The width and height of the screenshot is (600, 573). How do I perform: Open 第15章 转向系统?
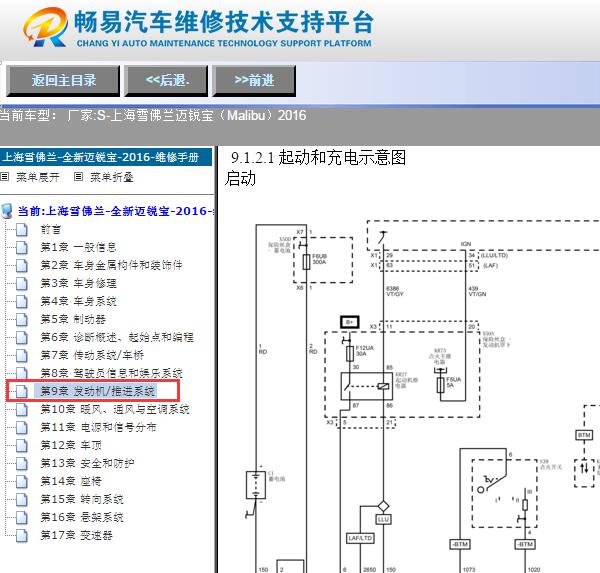(x=82, y=499)
